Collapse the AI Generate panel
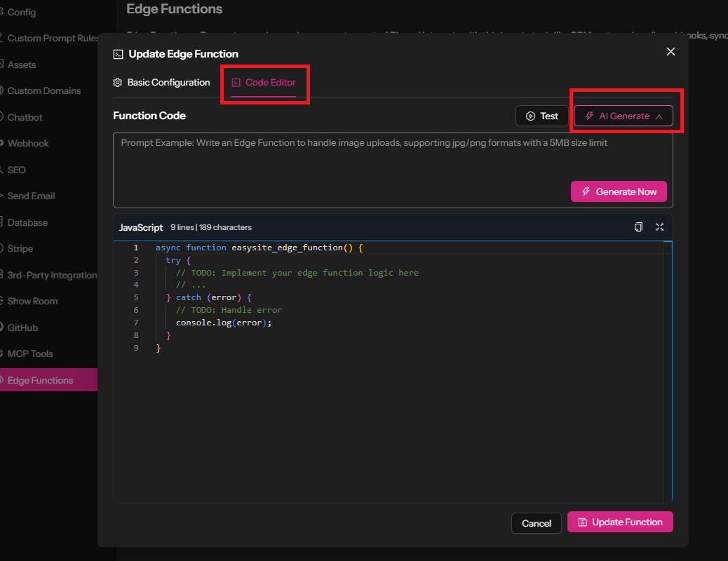 pyautogui.click(x=623, y=116)
